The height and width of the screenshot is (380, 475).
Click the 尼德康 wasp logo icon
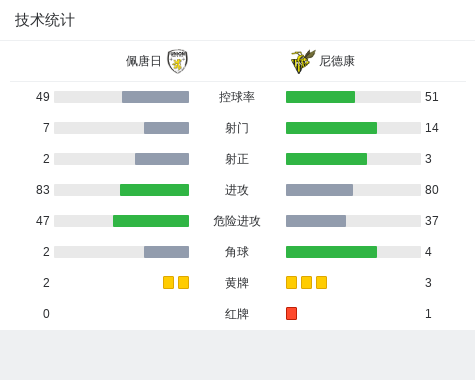point(303,61)
